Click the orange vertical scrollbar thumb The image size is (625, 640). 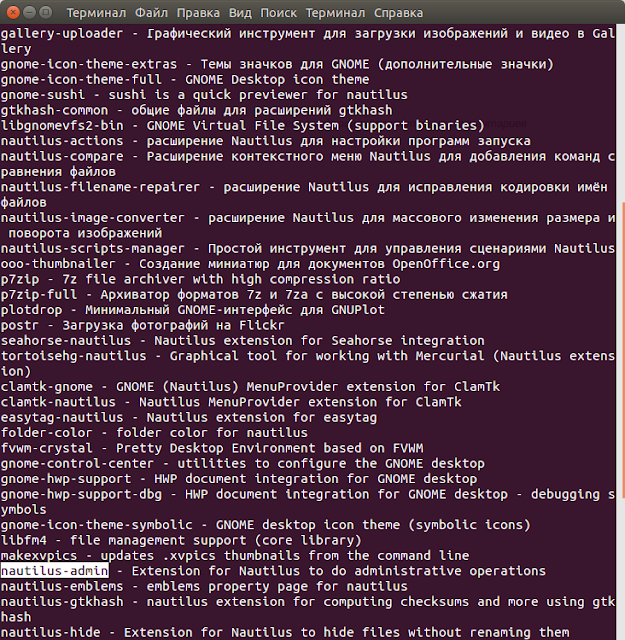[x=623, y=350]
